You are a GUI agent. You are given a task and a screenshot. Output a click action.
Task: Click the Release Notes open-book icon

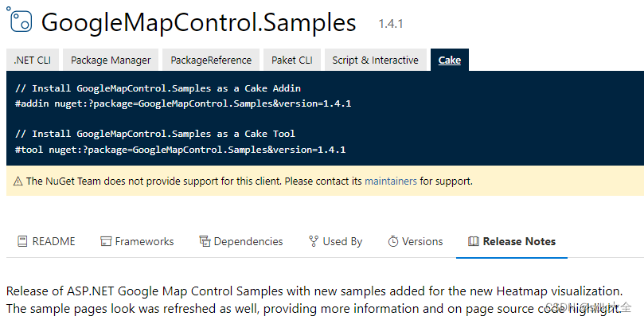[473, 241]
